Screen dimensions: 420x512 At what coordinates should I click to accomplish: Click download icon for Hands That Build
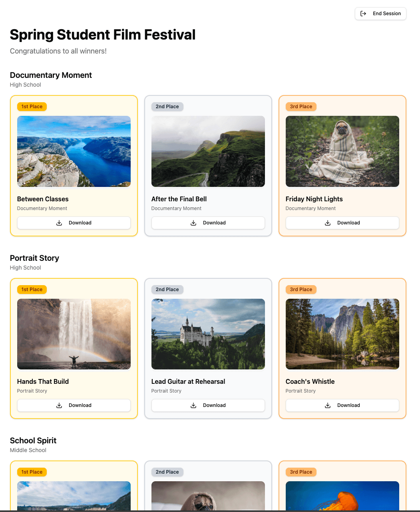click(x=59, y=405)
